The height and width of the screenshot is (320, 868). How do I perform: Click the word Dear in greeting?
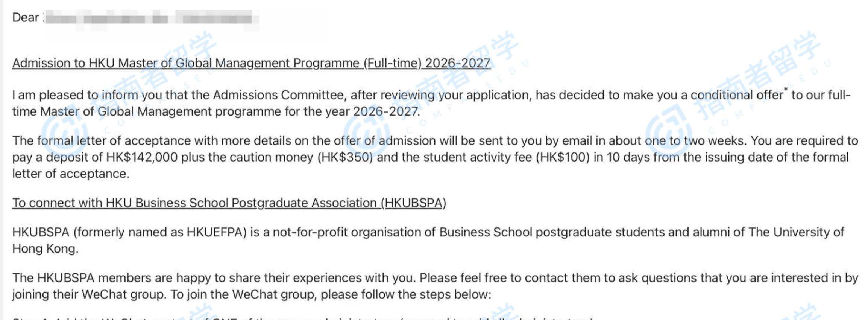click(x=25, y=18)
